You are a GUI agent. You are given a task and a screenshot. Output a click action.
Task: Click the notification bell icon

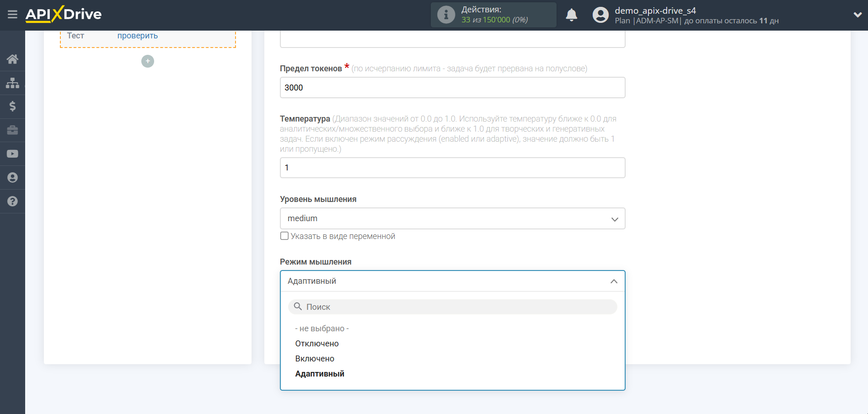point(571,15)
